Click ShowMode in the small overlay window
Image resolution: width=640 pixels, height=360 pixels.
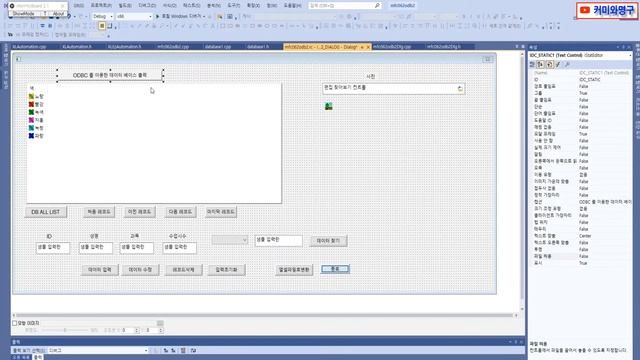pyautogui.click(x=23, y=13)
